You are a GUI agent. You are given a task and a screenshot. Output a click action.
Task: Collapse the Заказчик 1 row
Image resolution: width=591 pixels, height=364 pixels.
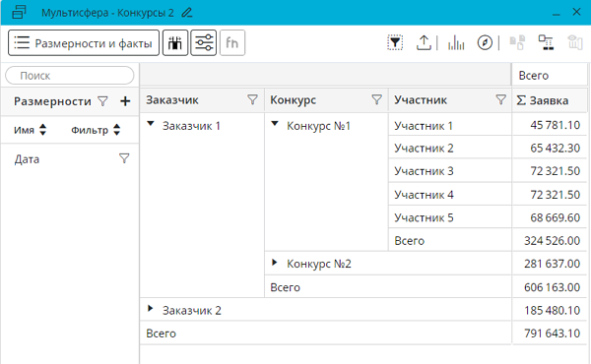(x=151, y=124)
